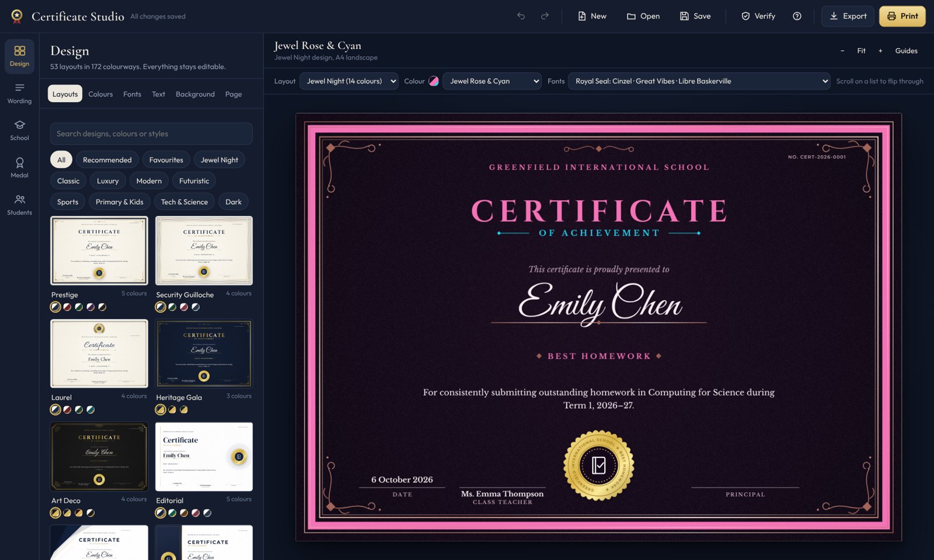Open an existing certificate file
Viewport: 934px width, 560px height.
[x=643, y=16]
